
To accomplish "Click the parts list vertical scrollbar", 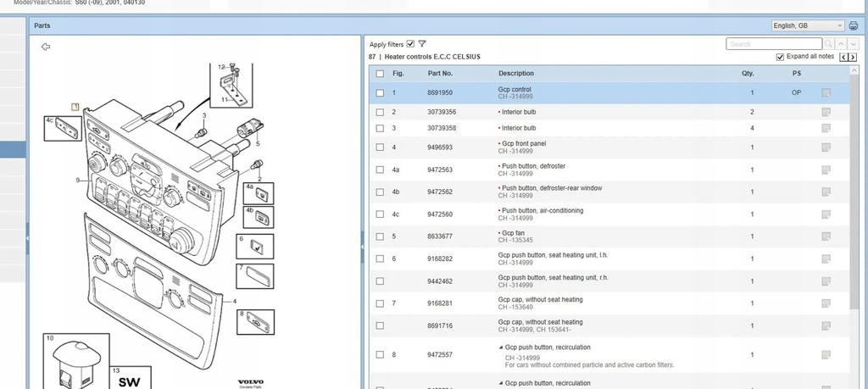I will [854, 194].
